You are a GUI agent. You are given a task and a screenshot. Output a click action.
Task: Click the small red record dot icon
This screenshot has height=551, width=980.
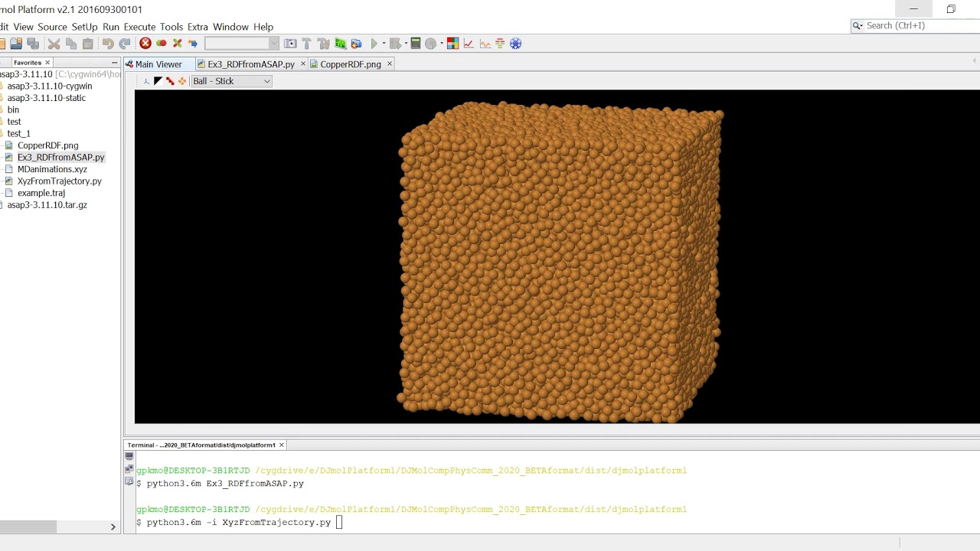(162, 44)
